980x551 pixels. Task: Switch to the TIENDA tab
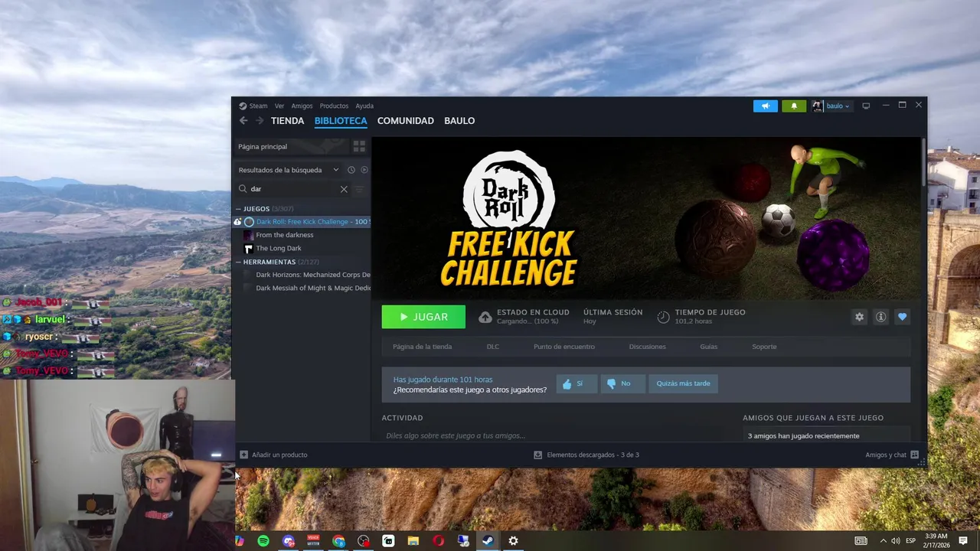click(288, 121)
